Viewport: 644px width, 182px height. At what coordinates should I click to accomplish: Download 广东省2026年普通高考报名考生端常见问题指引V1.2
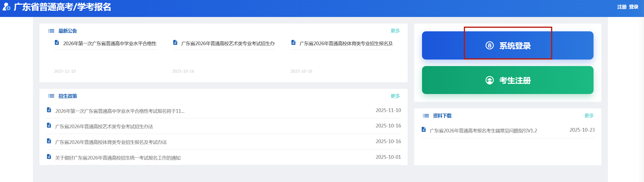(483, 131)
